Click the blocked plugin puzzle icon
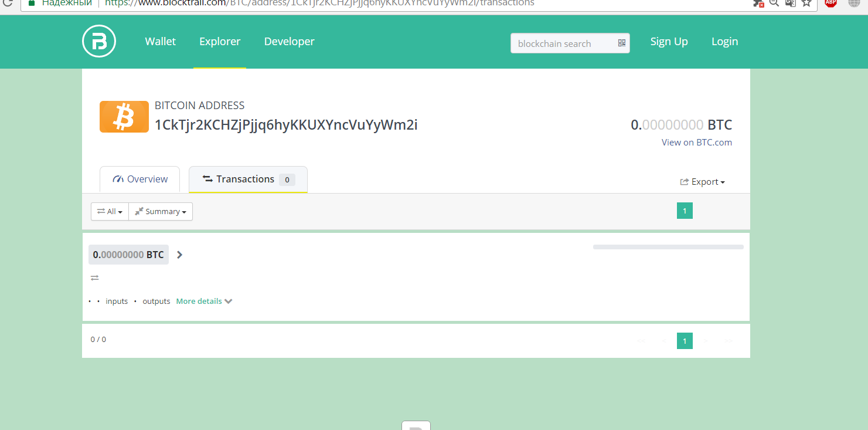The image size is (868, 430). point(758,3)
